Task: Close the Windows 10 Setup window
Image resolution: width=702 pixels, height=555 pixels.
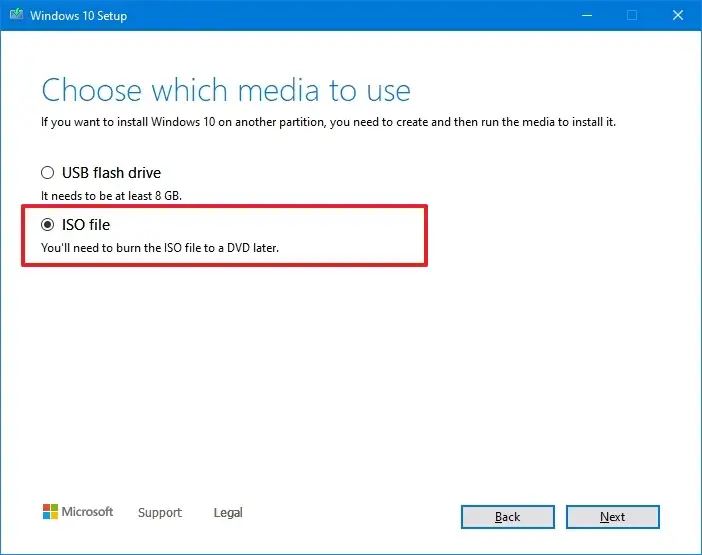Action: pos(678,15)
